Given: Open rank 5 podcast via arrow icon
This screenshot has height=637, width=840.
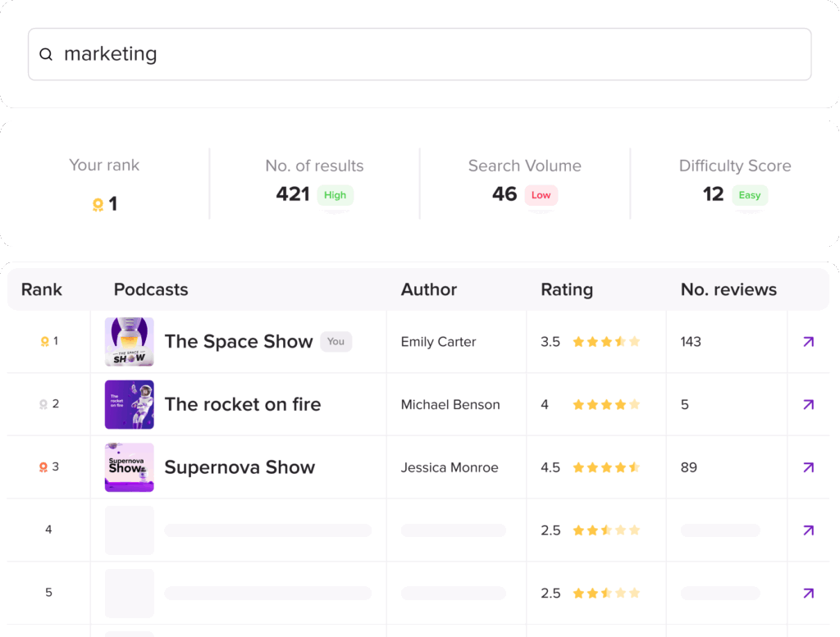Looking at the screenshot, I should pyautogui.click(x=808, y=593).
